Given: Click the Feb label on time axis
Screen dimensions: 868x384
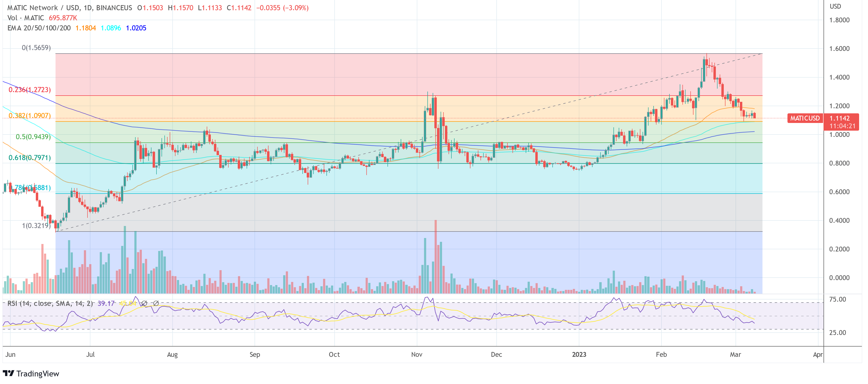Looking at the screenshot, I should (x=662, y=354).
